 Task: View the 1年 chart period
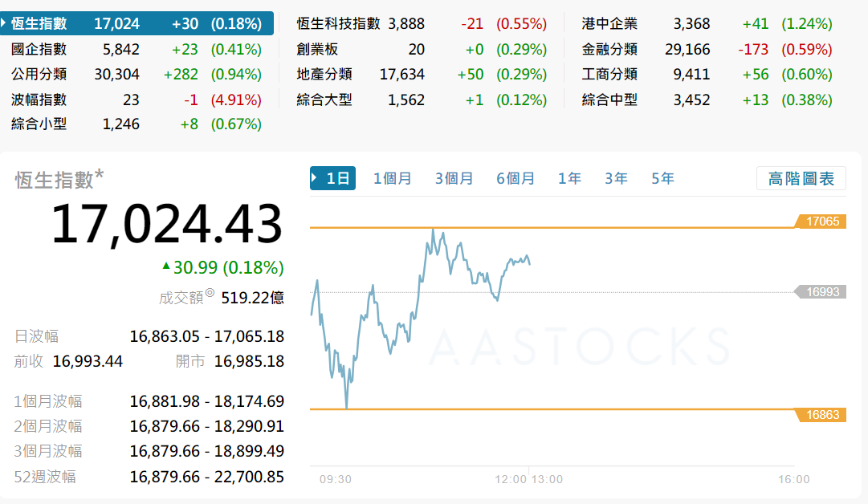pyautogui.click(x=569, y=178)
